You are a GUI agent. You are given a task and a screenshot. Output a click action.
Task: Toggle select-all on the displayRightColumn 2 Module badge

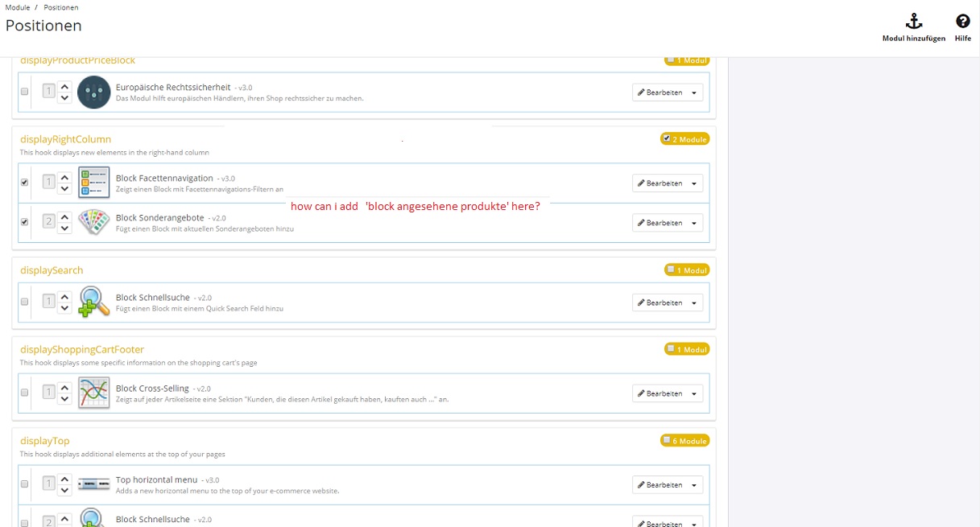(x=667, y=138)
